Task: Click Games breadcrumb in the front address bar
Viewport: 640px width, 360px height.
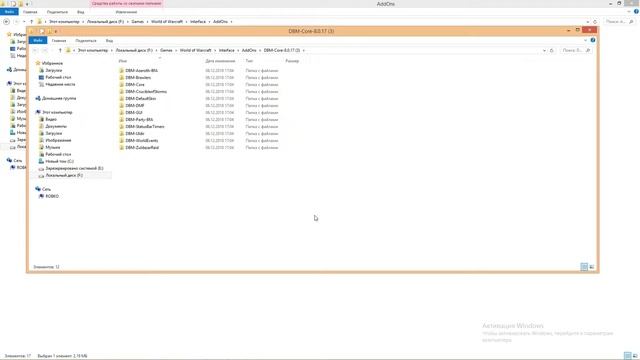Action: click(166, 50)
